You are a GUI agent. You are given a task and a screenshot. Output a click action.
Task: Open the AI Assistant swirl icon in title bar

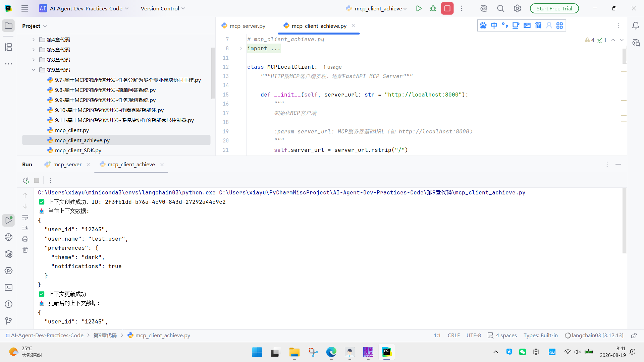(483, 8)
